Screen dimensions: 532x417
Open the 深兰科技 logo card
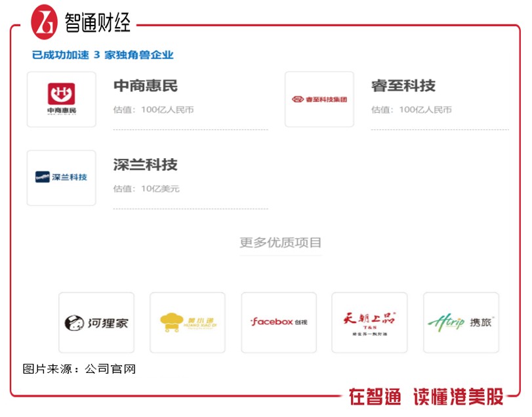point(62,177)
